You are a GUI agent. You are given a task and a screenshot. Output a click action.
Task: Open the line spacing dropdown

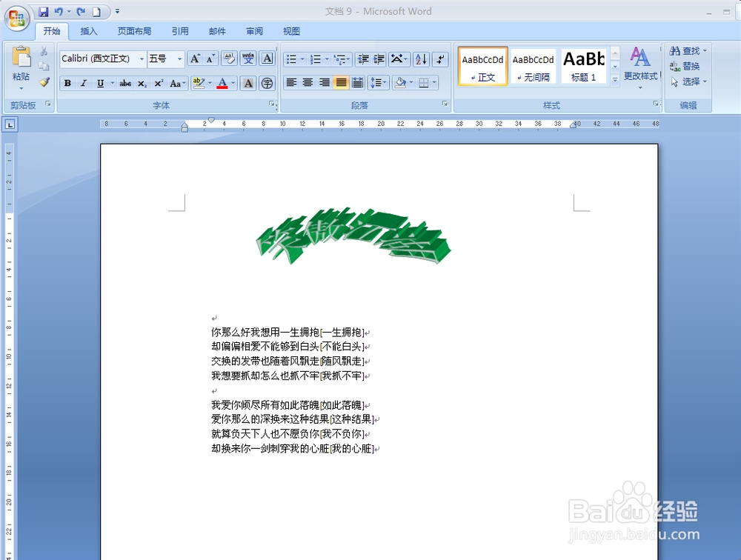click(379, 83)
